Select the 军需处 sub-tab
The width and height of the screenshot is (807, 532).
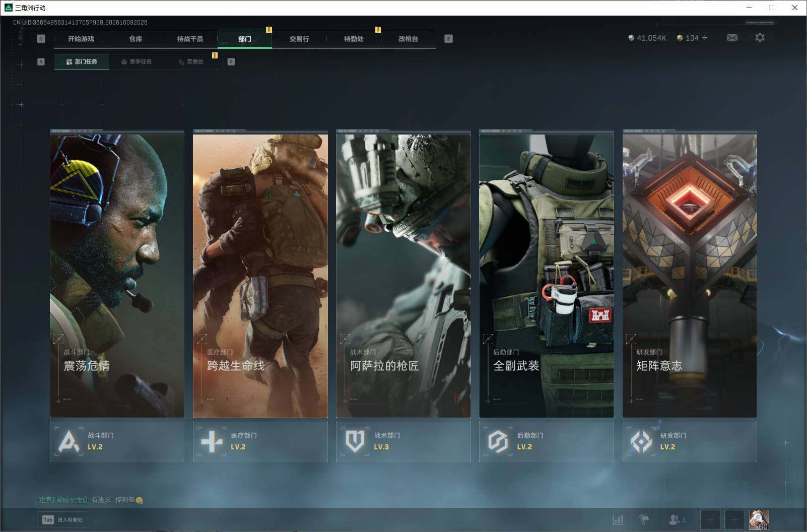click(191, 61)
